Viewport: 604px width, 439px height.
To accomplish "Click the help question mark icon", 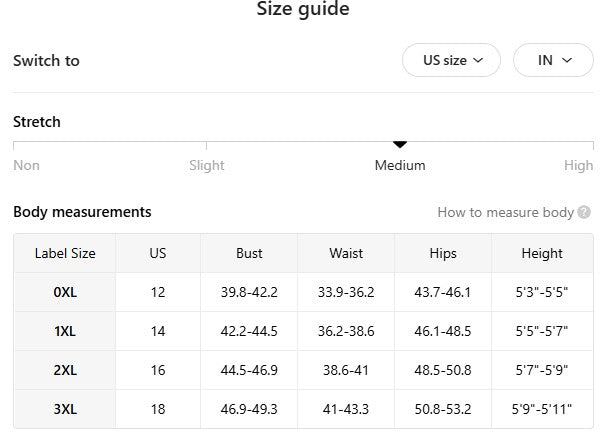I will tap(585, 212).
